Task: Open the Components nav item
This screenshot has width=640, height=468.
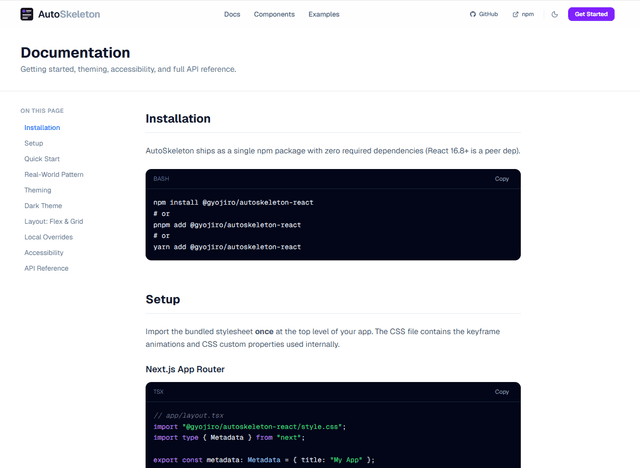Action: 274,14
